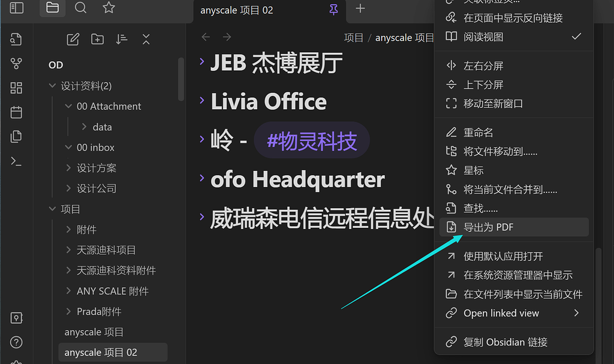
Task: Collapse all folders icon in file explorer
Action: point(146,39)
